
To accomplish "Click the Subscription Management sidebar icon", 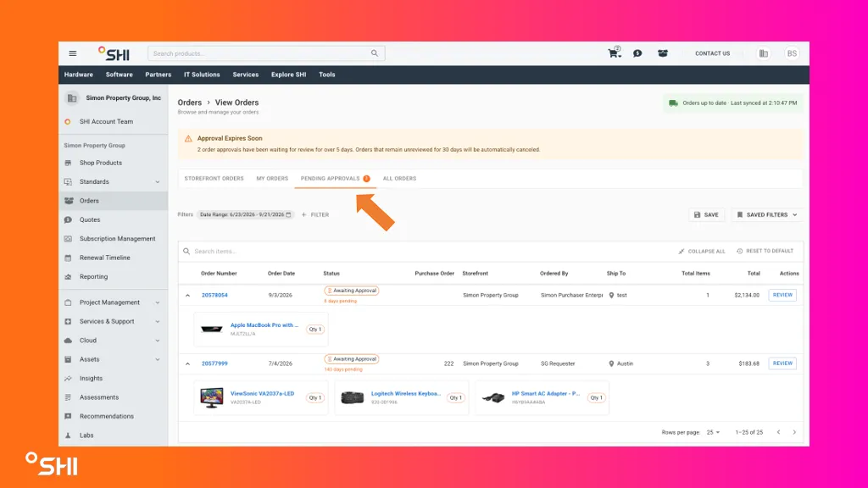I will click(68, 238).
